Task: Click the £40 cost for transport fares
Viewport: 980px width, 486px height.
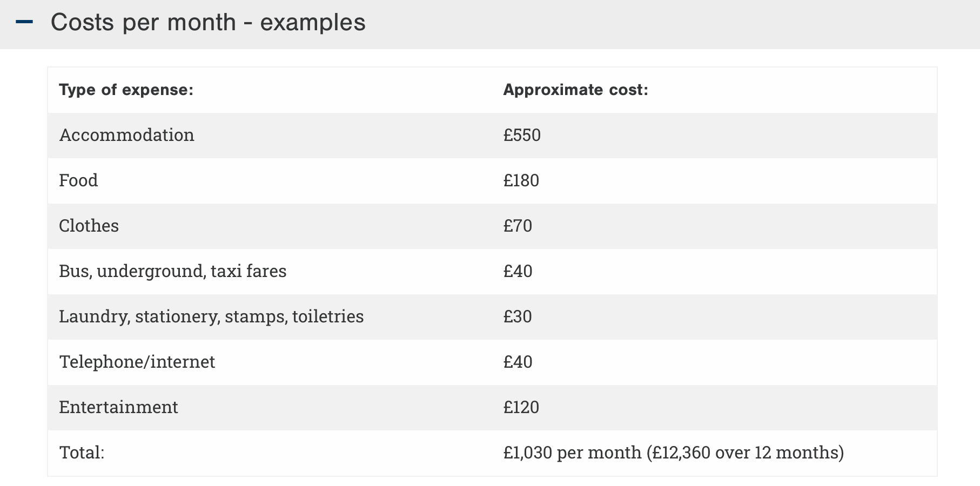Action: click(x=518, y=271)
